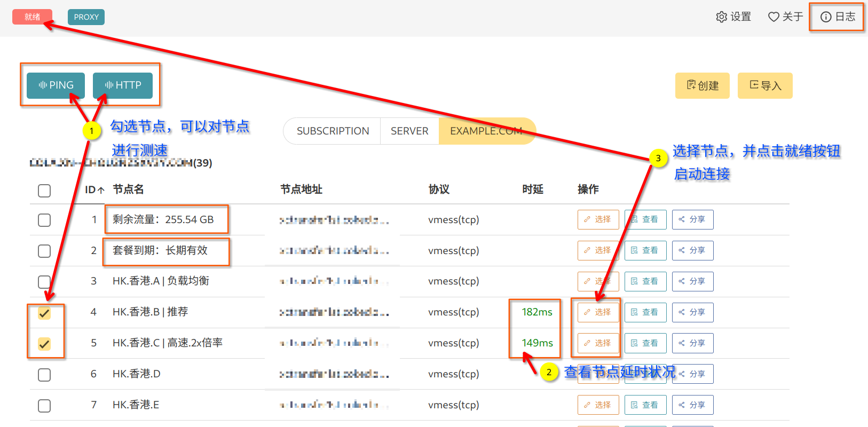Click node name HK.香港.D

[x=137, y=374]
